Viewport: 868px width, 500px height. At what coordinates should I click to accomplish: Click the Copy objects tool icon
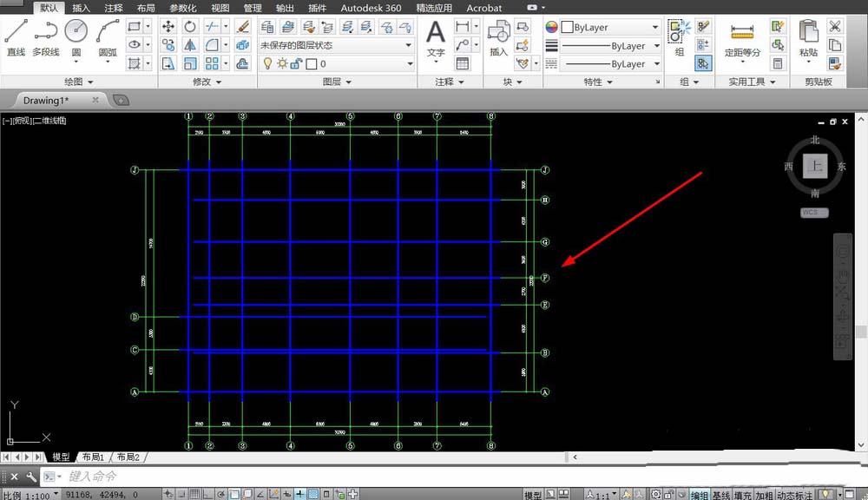168,45
